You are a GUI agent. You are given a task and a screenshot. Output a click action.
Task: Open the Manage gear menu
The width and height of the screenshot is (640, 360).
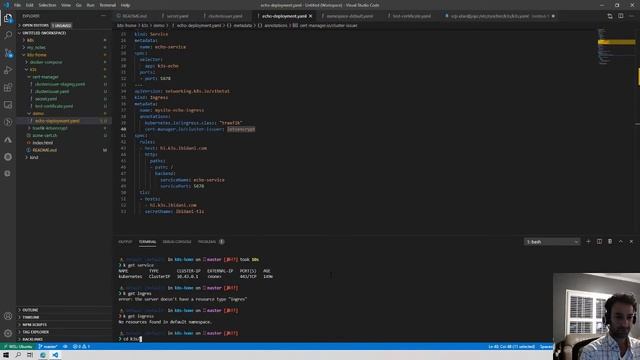pos(8,333)
